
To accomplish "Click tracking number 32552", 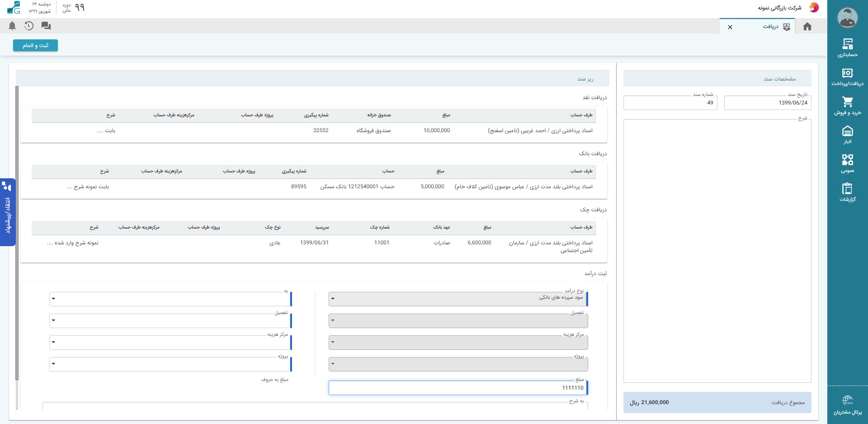I will coord(321,130).
